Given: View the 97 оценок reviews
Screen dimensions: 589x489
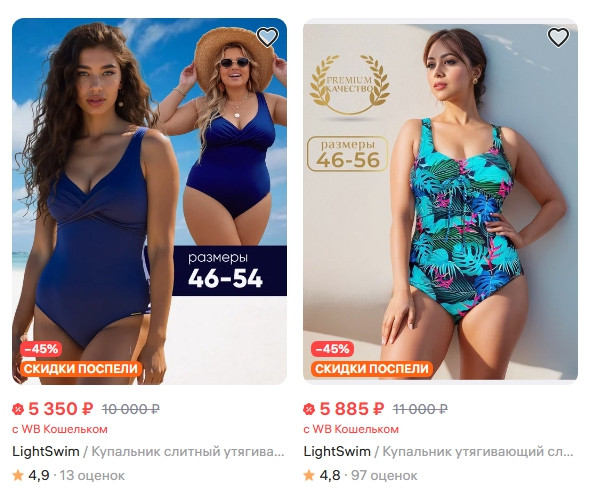Looking at the screenshot, I should [x=384, y=475].
